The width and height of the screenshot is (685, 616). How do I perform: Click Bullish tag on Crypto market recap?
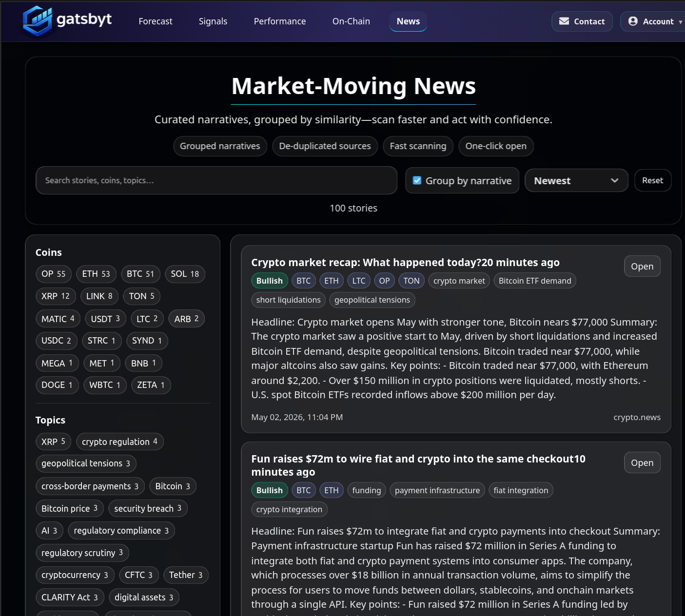270,281
